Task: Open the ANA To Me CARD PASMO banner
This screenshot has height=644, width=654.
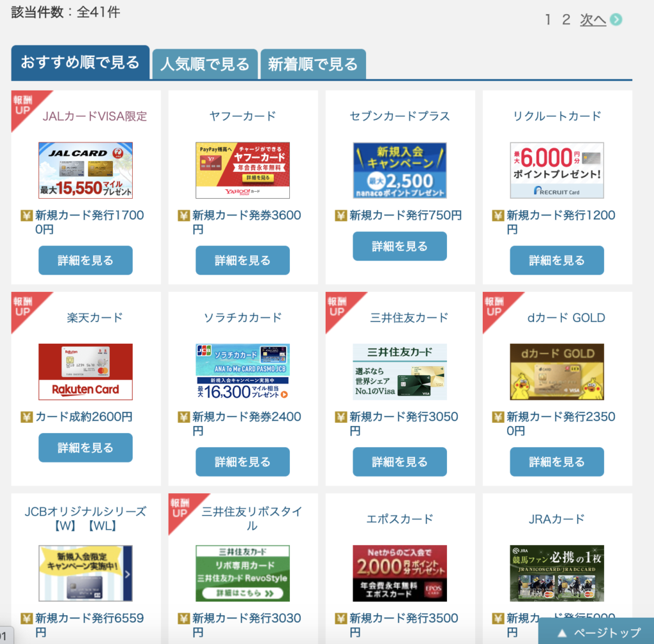Action: pyautogui.click(x=243, y=372)
